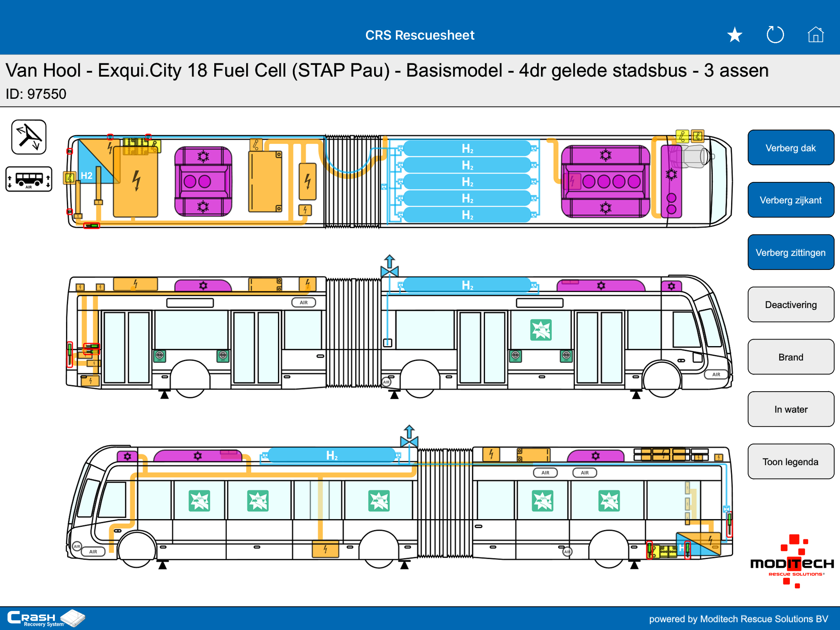The image size is (840, 630).
Task: Select top H2 tank in roof view
Action: pyautogui.click(x=467, y=149)
